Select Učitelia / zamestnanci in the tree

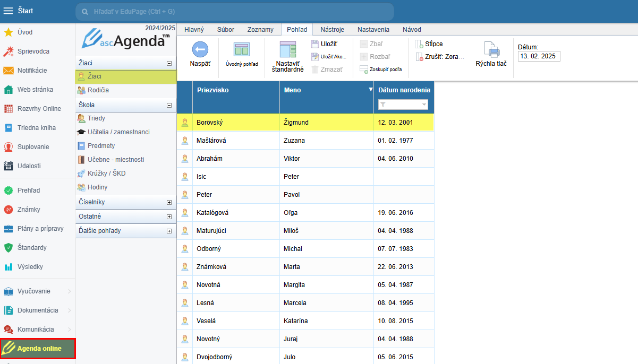pos(118,132)
